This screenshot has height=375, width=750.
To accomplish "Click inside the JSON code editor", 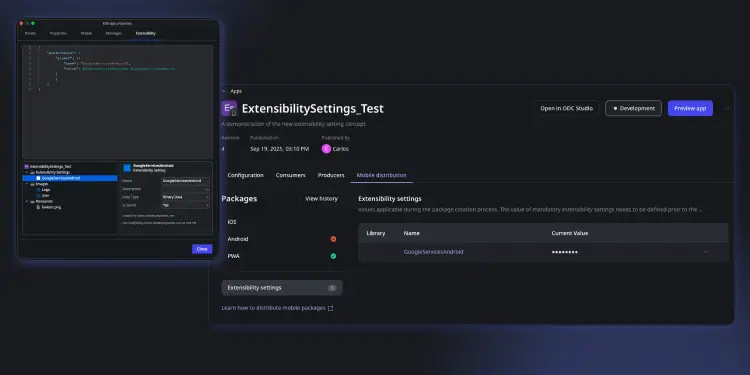I will pyautogui.click(x=118, y=102).
